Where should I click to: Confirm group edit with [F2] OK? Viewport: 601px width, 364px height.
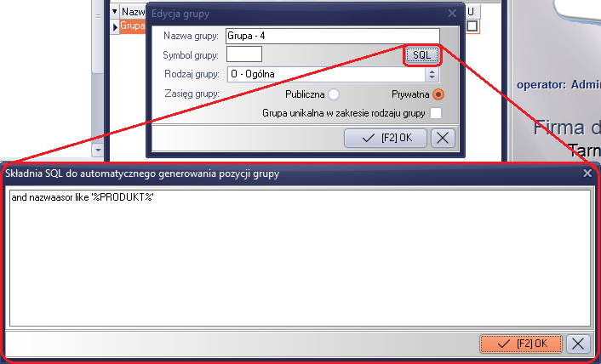click(x=386, y=138)
